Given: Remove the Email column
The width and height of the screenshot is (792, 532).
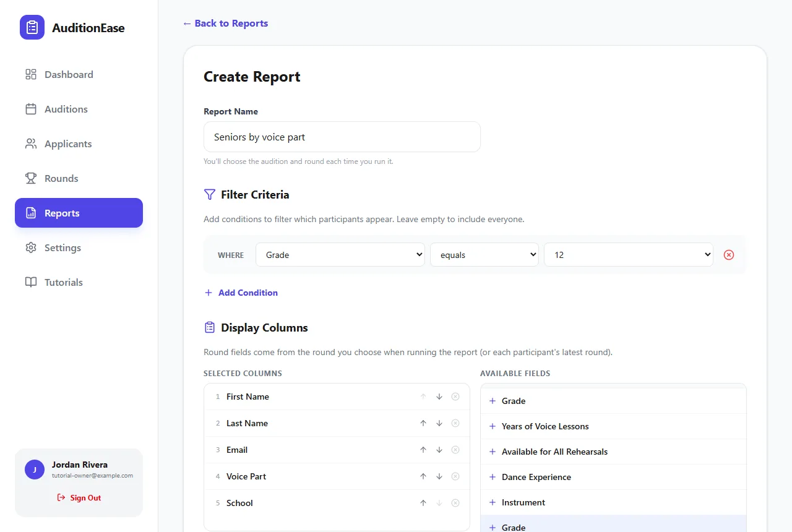Looking at the screenshot, I should 455,450.
